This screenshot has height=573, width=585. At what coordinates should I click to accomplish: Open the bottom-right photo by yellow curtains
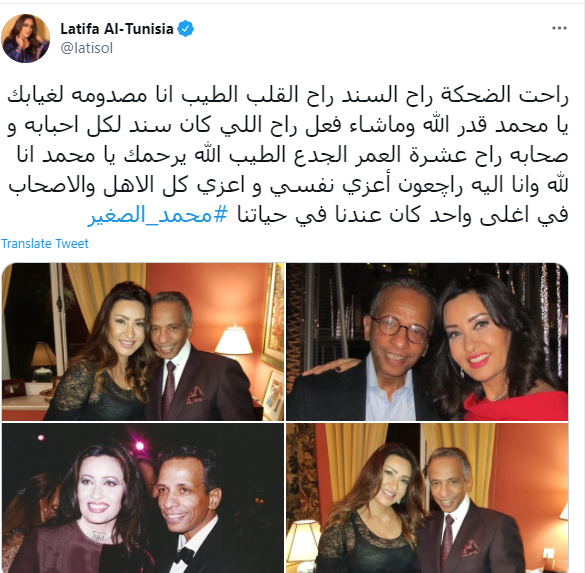pos(427,498)
